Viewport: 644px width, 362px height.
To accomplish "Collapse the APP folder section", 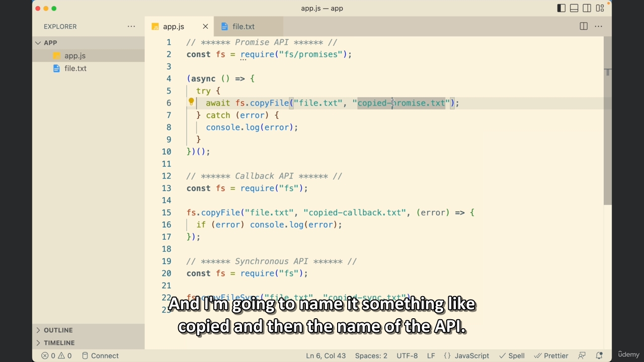I will (89, 43).
